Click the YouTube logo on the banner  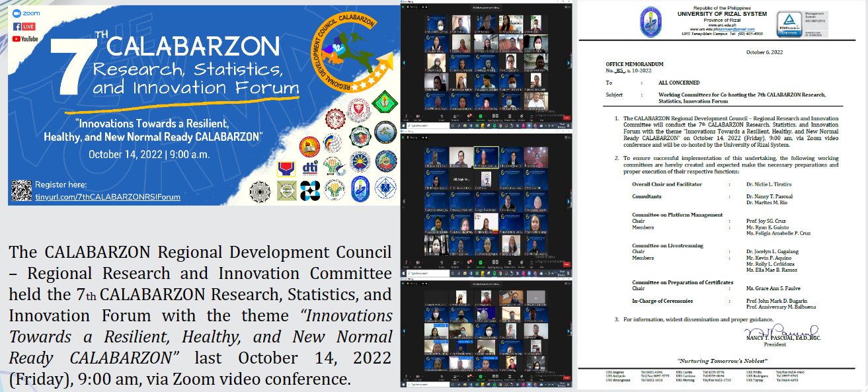[x=25, y=39]
